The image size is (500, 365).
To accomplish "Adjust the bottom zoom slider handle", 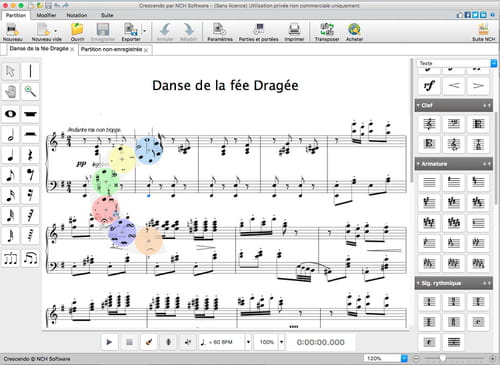I will pos(442,358).
